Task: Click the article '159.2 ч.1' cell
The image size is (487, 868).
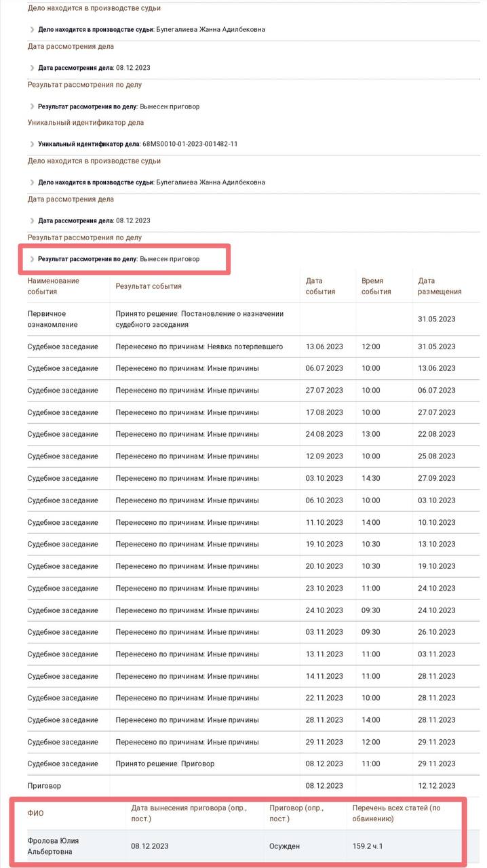Action: pyautogui.click(x=368, y=846)
